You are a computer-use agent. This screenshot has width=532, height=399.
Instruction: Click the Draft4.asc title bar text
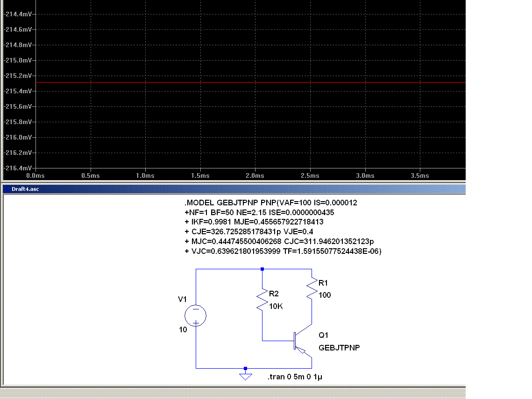(x=25, y=189)
